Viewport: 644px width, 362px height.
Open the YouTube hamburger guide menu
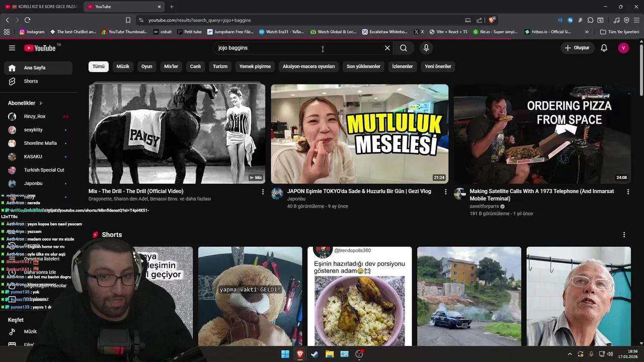coord(12,48)
